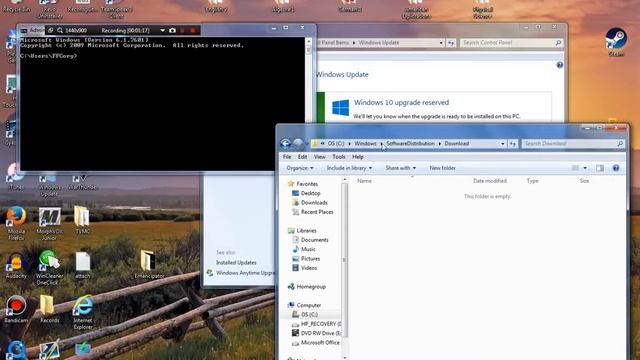Open the Help menu in Explorer
Screen dimensions: 640x360
click(358, 157)
